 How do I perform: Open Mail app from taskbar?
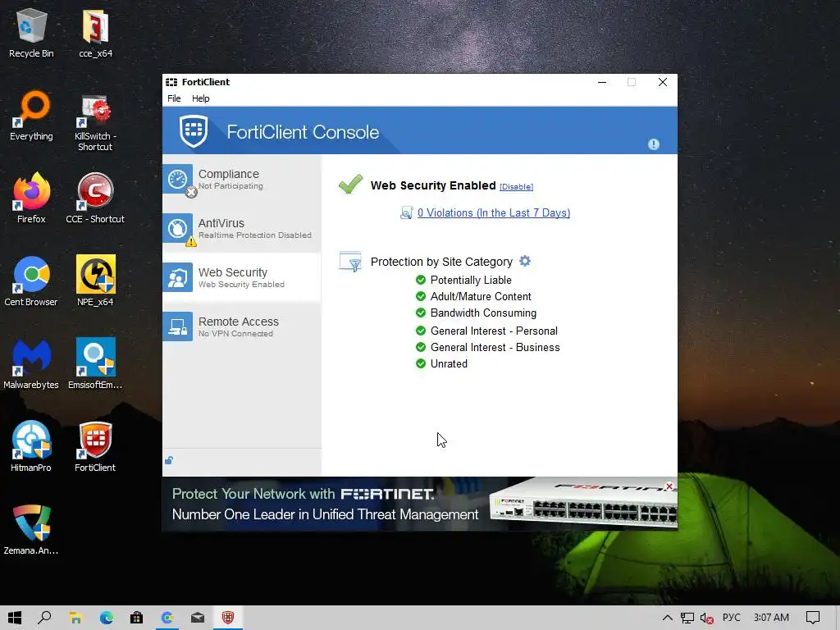coord(198,618)
